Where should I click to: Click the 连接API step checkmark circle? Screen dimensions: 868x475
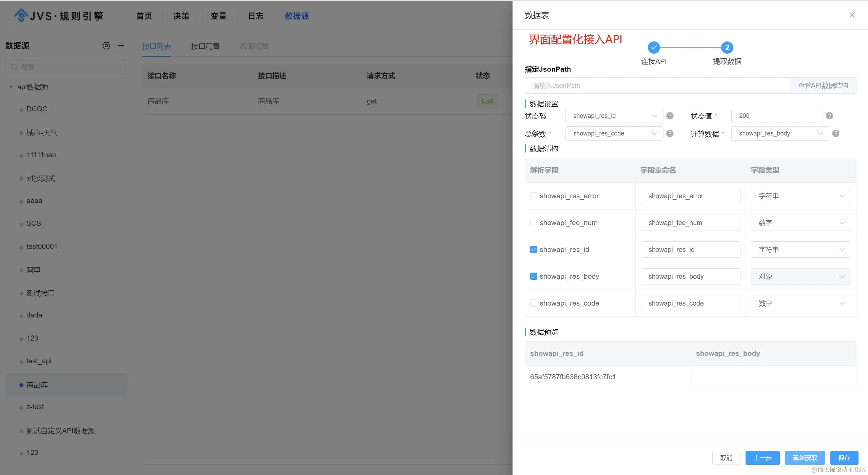pyautogui.click(x=653, y=48)
